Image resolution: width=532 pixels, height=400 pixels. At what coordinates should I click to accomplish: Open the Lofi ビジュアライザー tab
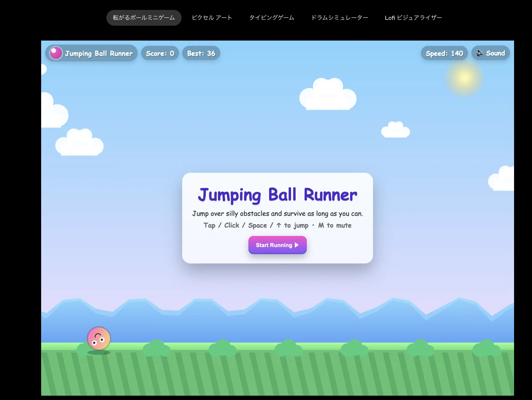(413, 18)
